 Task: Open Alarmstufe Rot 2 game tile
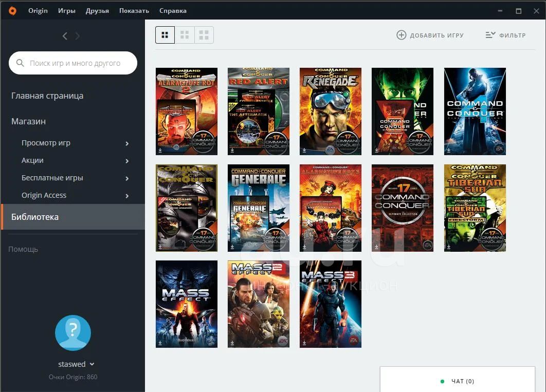coord(186,111)
